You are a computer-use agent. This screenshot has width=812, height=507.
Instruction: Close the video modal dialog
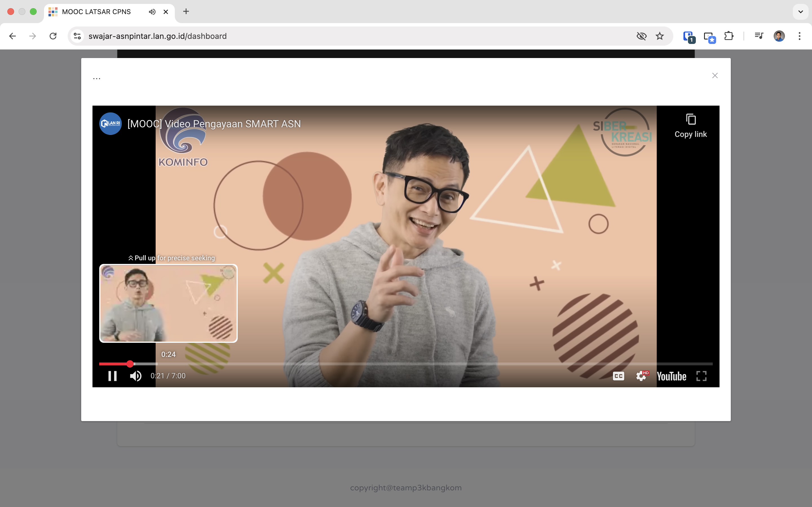point(715,75)
